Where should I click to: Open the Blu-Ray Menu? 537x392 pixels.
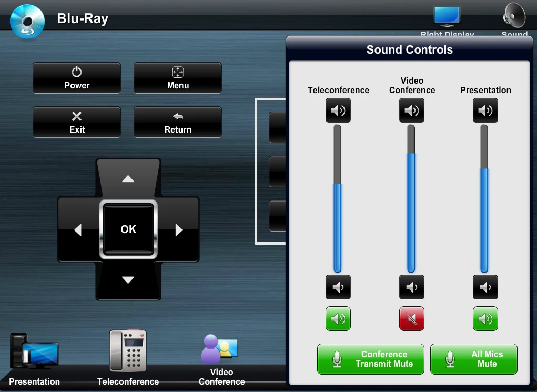pos(178,78)
